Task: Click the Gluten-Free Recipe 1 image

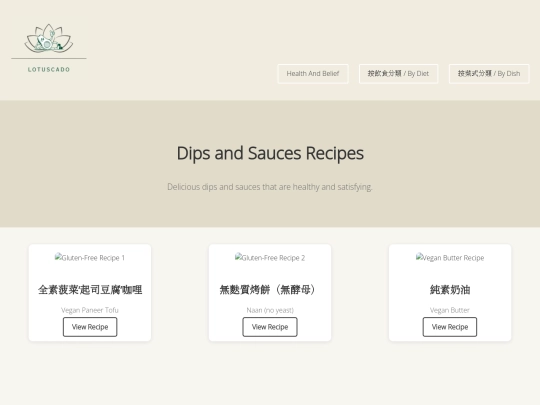Action: click(x=90, y=258)
